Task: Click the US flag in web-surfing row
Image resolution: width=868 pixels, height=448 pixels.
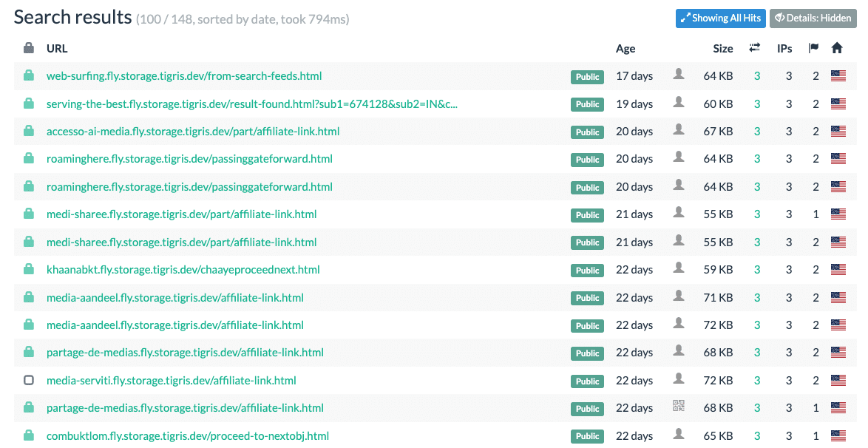Action: [838, 76]
